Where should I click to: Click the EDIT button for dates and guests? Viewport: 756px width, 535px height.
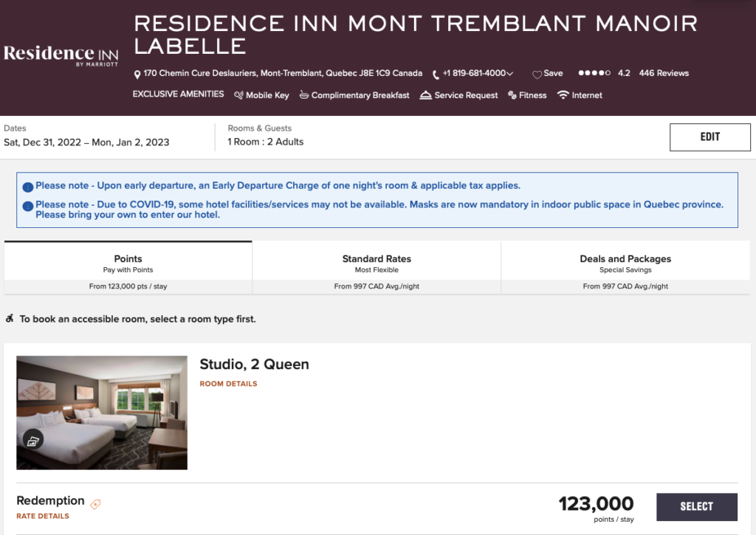point(709,137)
